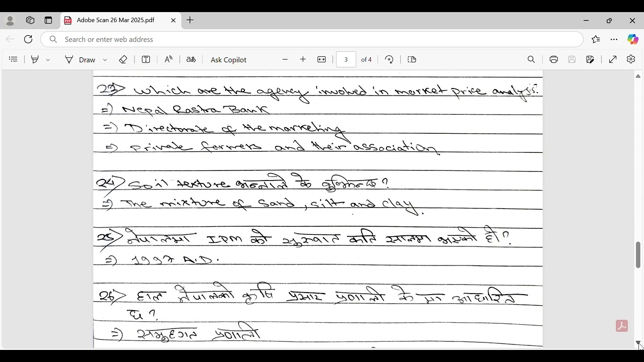Zoom in with the plus button
Viewport: 644px width, 362px height.
pyautogui.click(x=303, y=59)
